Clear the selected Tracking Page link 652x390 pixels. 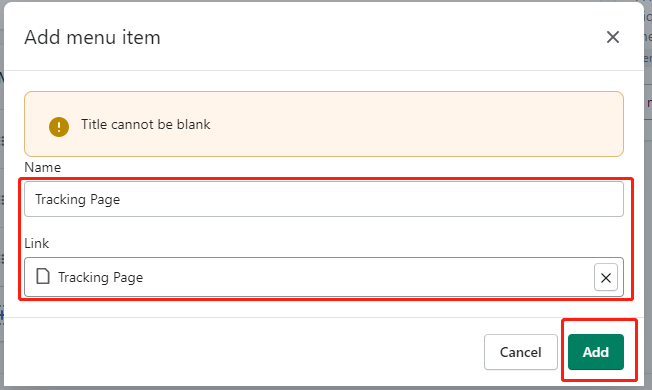click(x=605, y=277)
